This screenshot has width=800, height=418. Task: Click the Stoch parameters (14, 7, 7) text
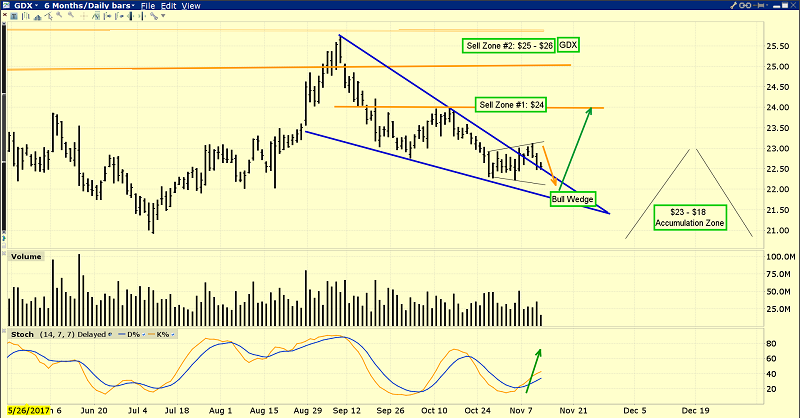[x=57, y=334]
